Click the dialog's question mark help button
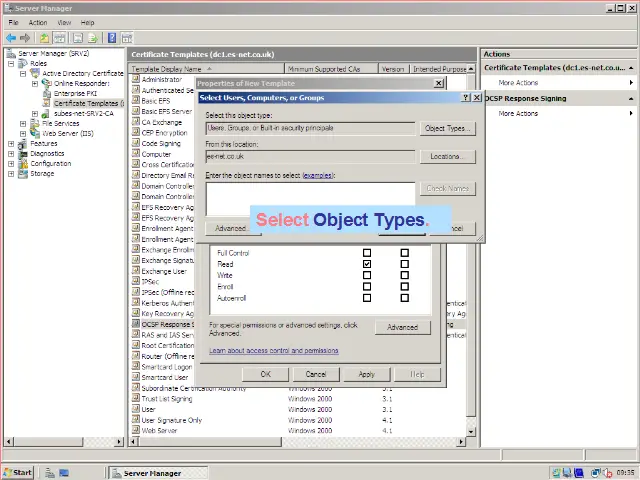 (x=466, y=98)
